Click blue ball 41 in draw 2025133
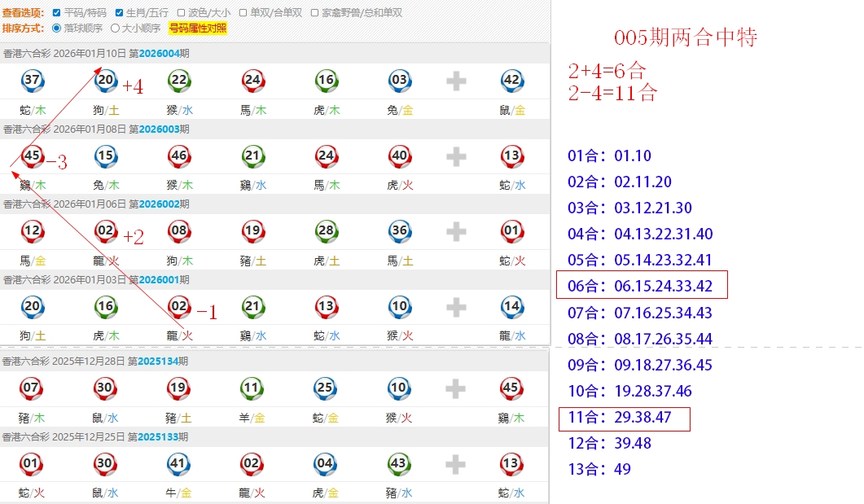864x504 pixels. (x=179, y=464)
